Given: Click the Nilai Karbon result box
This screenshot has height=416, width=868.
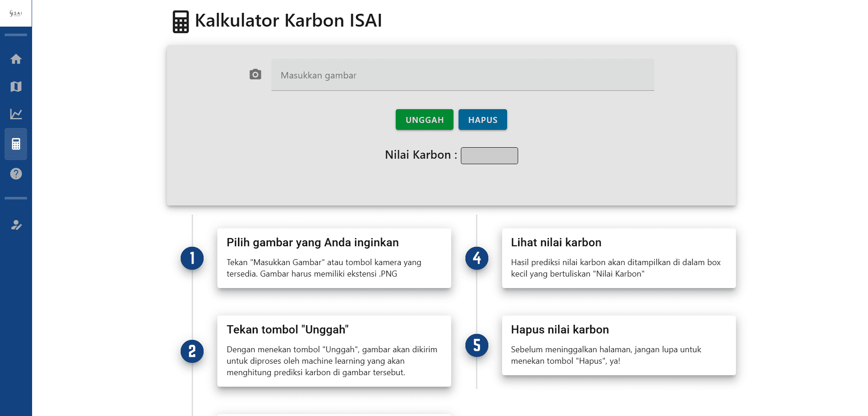Looking at the screenshot, I should coord(489,155).
